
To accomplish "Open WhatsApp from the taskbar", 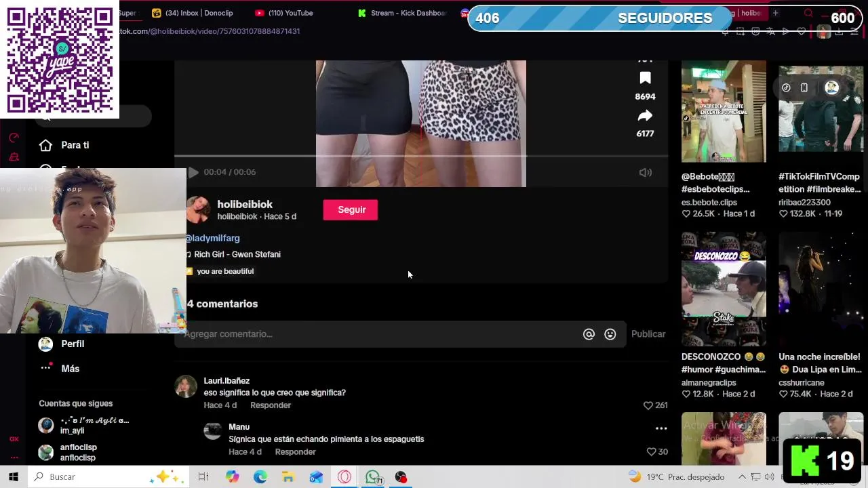I will point(373,477).
